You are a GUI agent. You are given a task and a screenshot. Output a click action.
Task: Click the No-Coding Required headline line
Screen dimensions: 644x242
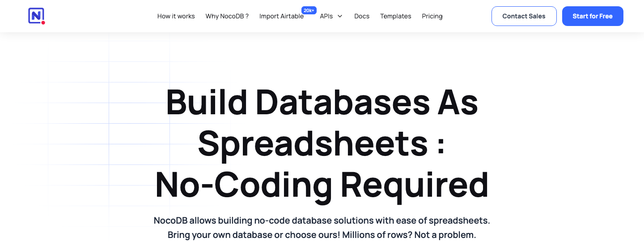coord(322,185)
